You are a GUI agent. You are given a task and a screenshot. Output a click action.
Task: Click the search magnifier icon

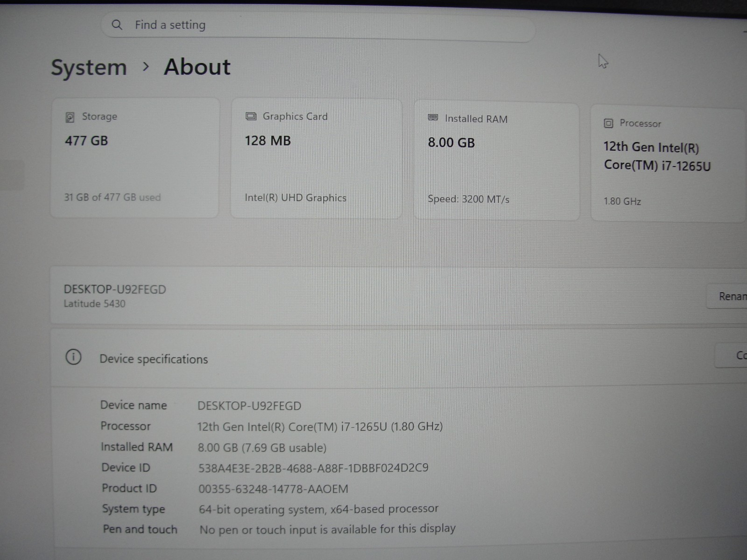pyautogui.click(x=117, y=25)
